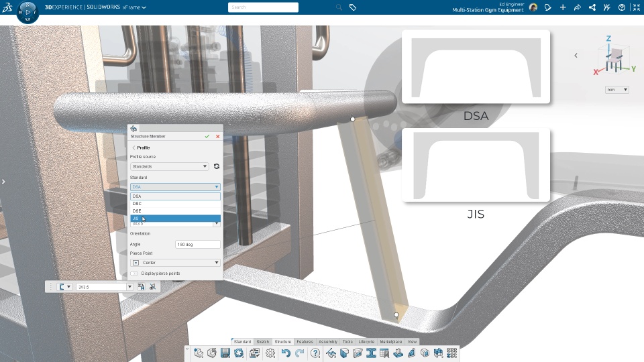This screenshot has width=644, height=362.
Task: Switch to the Tools tab
Action: point(347,341)
